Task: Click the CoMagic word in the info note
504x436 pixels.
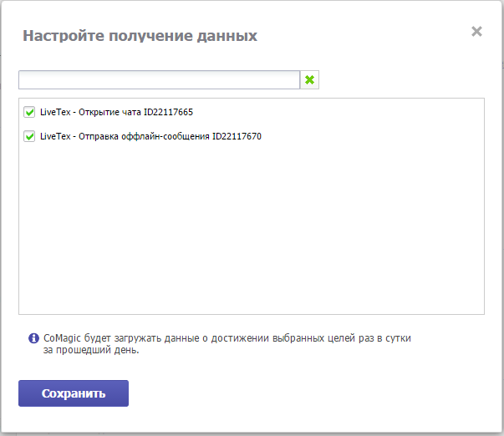Action: click(62, 338)
